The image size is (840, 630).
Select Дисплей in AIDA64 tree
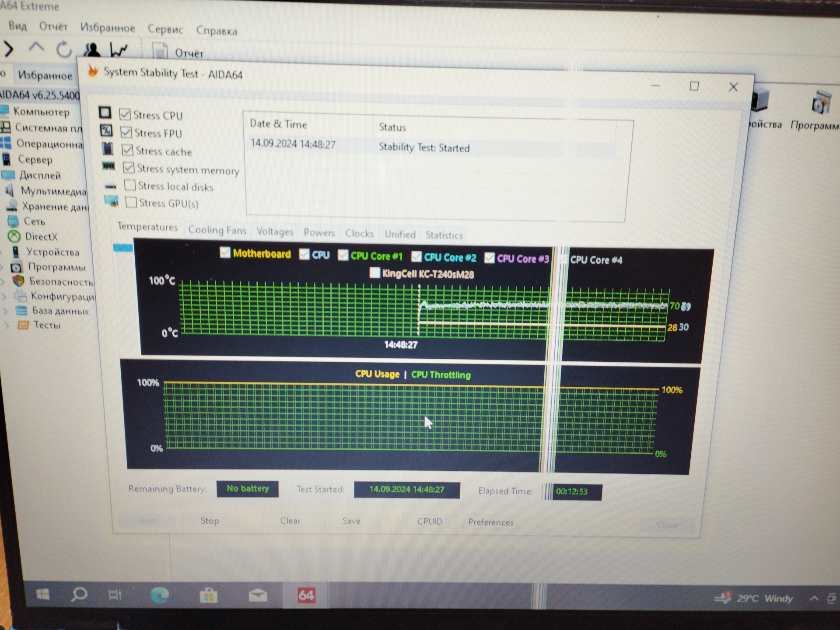tap(40, 175)
